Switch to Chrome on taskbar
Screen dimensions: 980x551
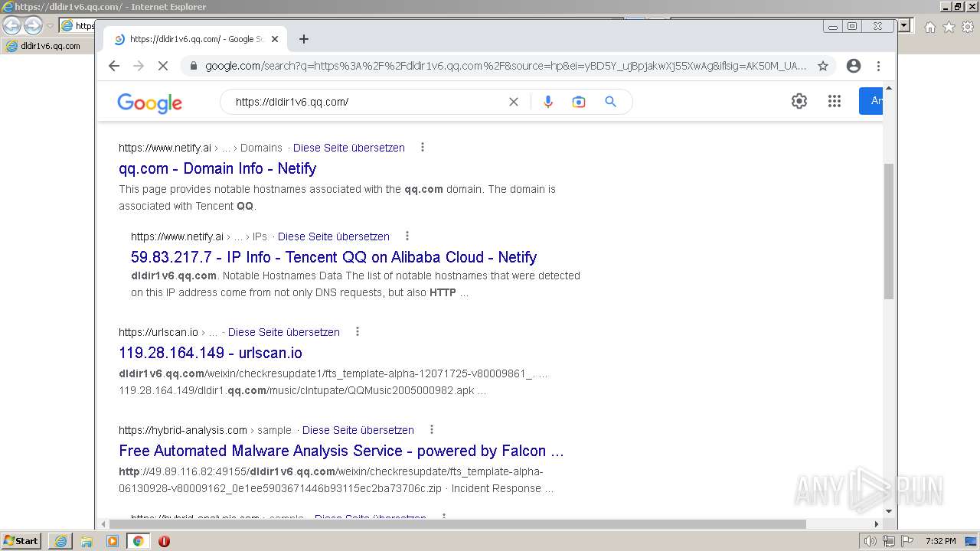(x=139, y=541)
